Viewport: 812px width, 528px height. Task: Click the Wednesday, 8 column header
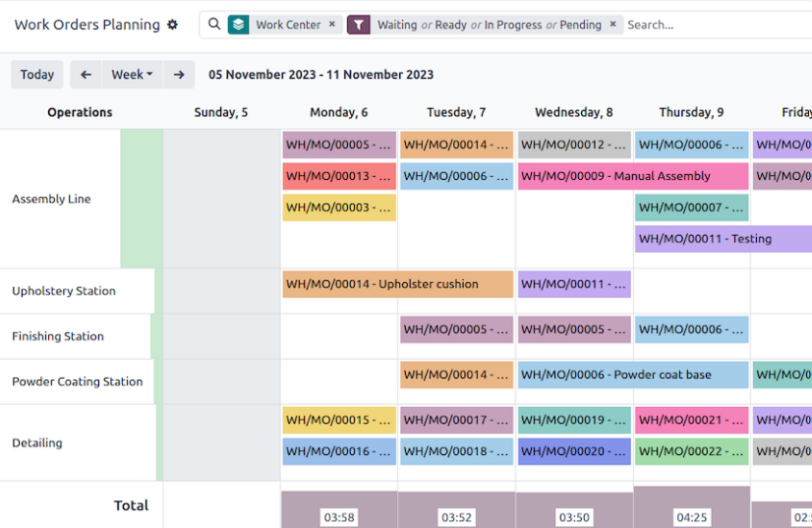coord(574,112)
